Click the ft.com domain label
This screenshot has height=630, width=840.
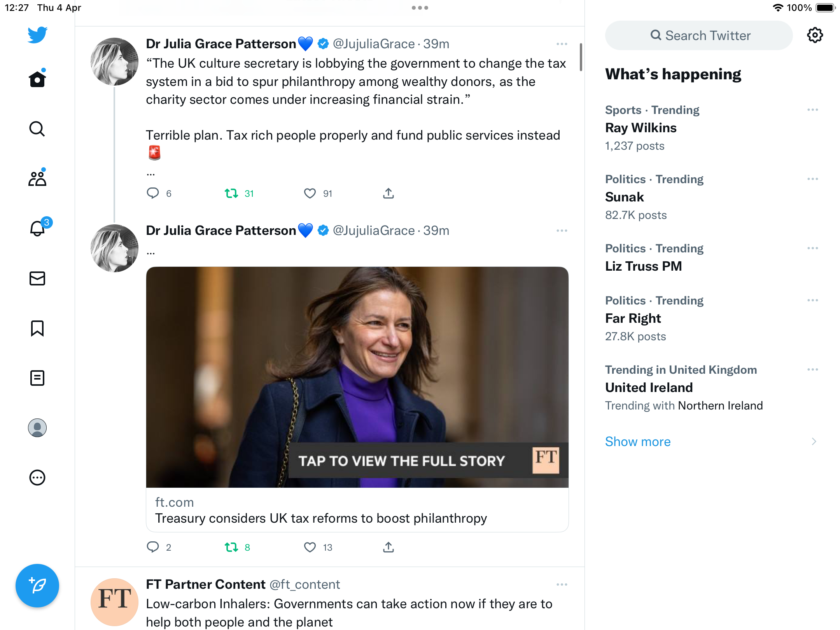pyautogui.click(x=174, y=502)
